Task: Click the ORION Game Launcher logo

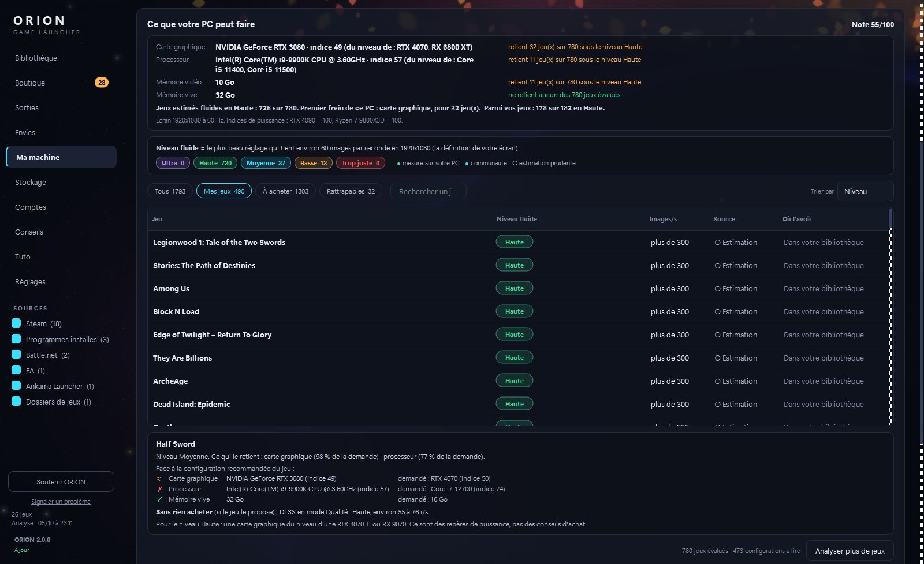Action: (47, 24)
